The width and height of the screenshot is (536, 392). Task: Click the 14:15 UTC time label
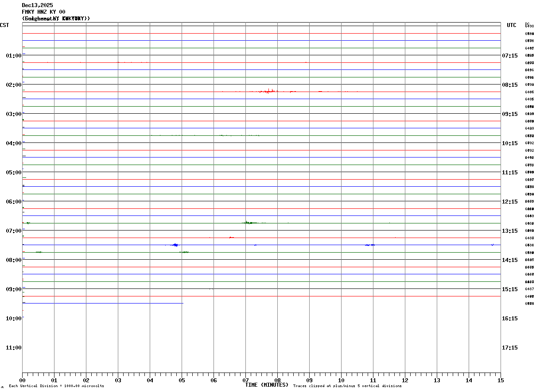point(510,260)
